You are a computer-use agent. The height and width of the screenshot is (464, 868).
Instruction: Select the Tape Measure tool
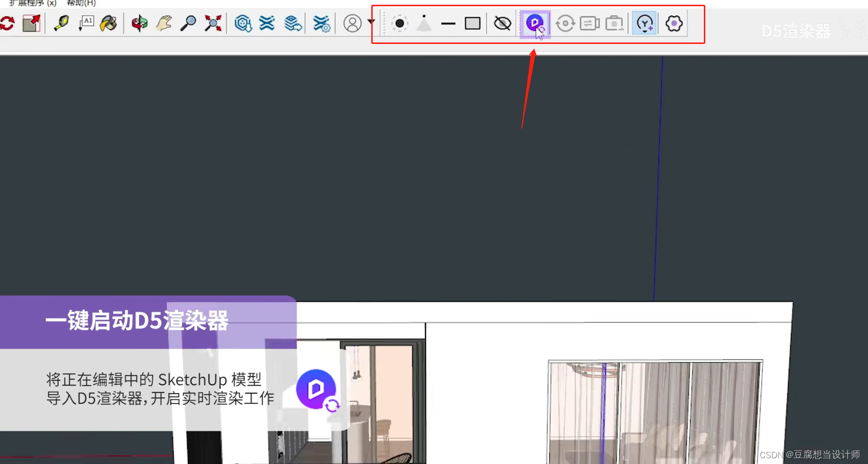61,23
